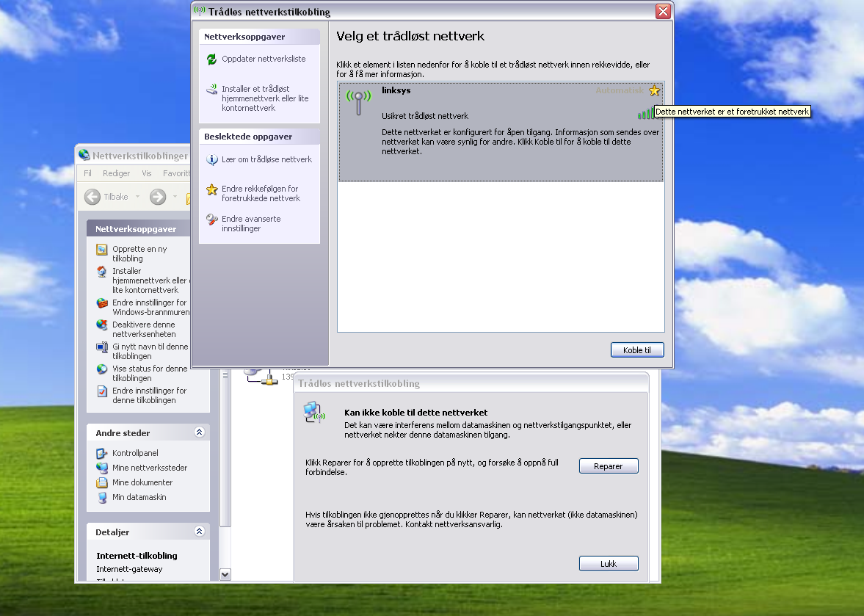
Task: Click the Koble til button
Action: point(637,350)
